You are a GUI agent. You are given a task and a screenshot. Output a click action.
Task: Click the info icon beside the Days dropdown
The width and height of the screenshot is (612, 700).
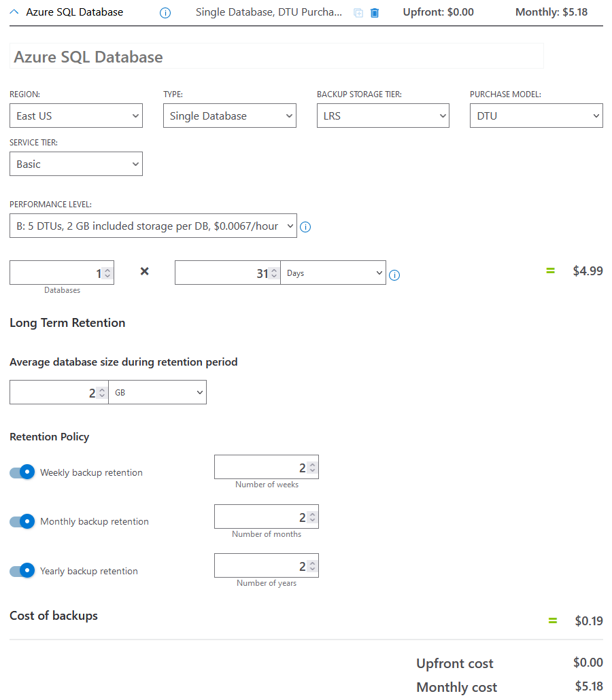[394, 275]
